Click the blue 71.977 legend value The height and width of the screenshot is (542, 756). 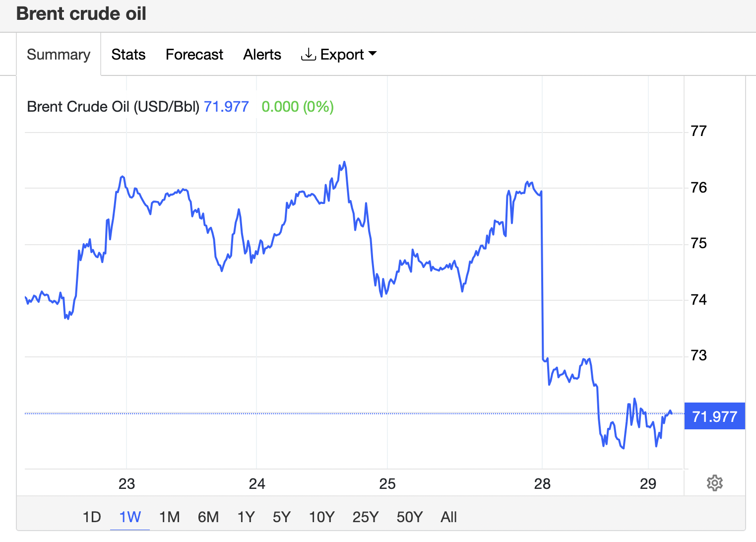(226, 107)
